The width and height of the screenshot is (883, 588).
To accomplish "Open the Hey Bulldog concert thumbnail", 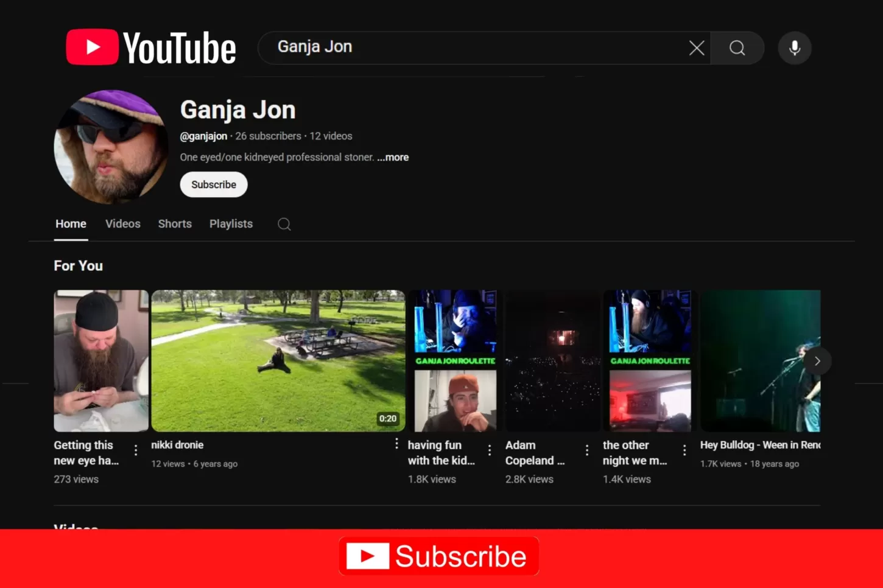I will coord(760,361).
